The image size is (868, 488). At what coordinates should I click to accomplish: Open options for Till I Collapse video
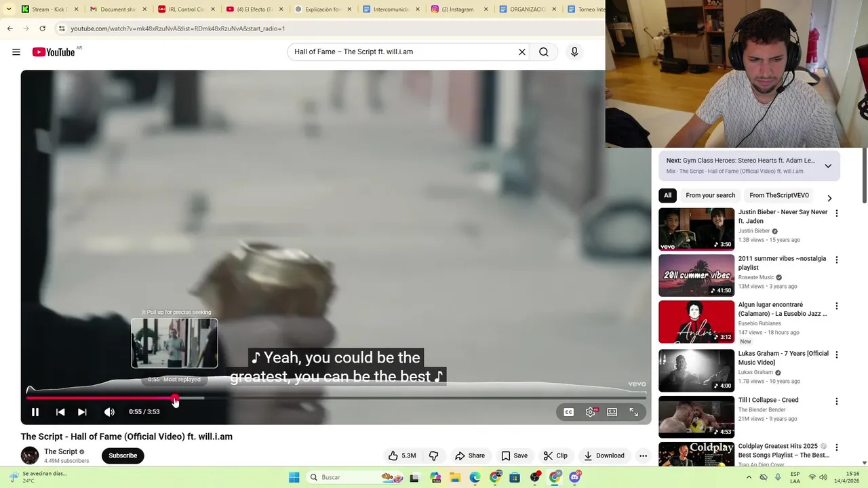(x=836, y=401)
